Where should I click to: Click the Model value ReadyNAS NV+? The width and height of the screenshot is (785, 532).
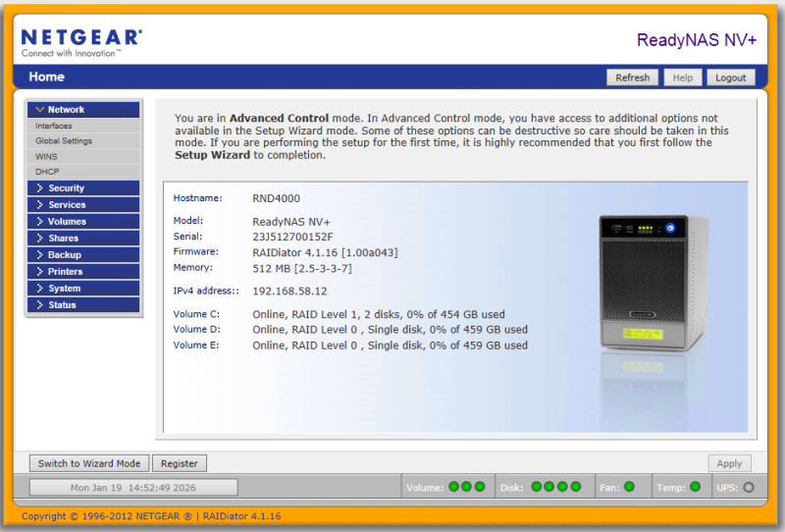tap(291, 222)
